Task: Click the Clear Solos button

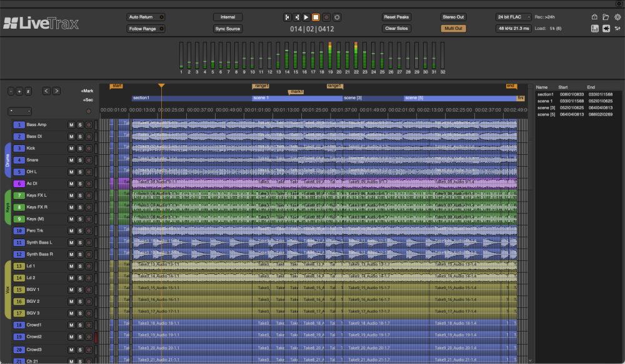Action: 396,28
